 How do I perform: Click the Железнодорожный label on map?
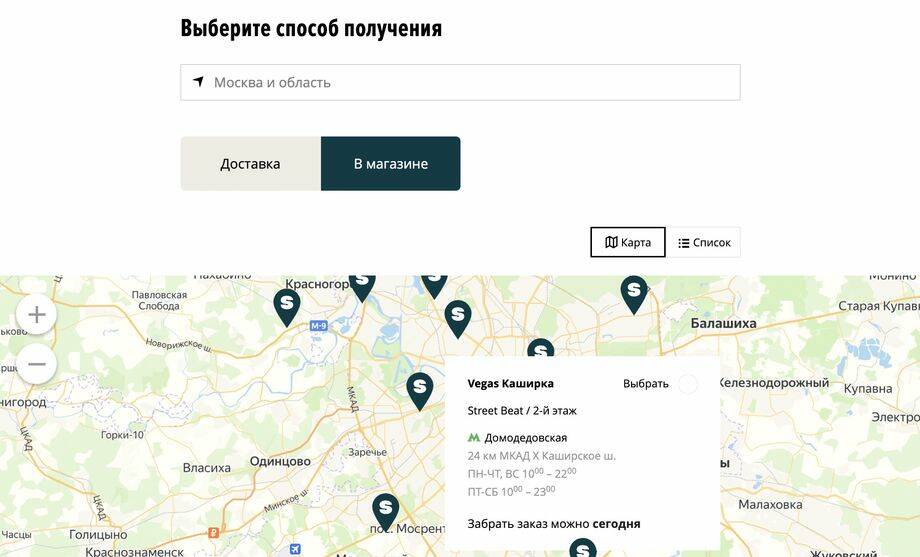774,383
